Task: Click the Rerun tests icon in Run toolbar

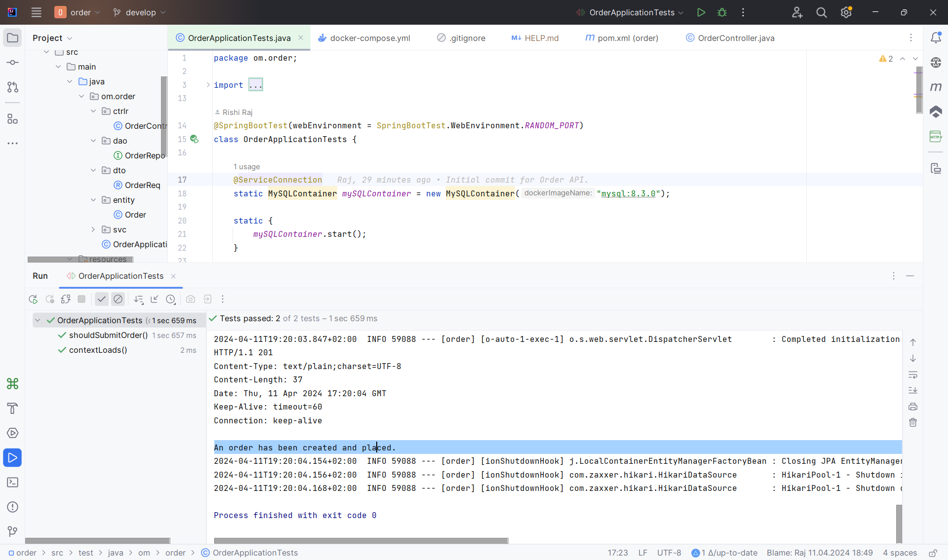Action: point(33,299)
